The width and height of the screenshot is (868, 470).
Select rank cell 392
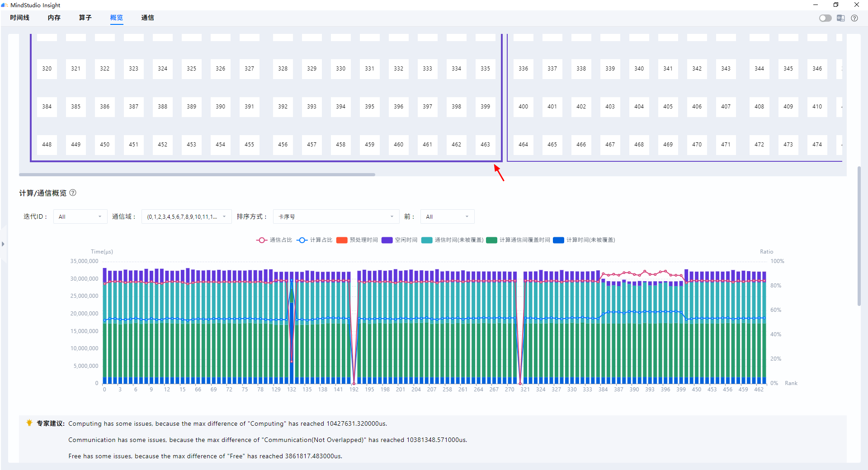coord(283,107)
